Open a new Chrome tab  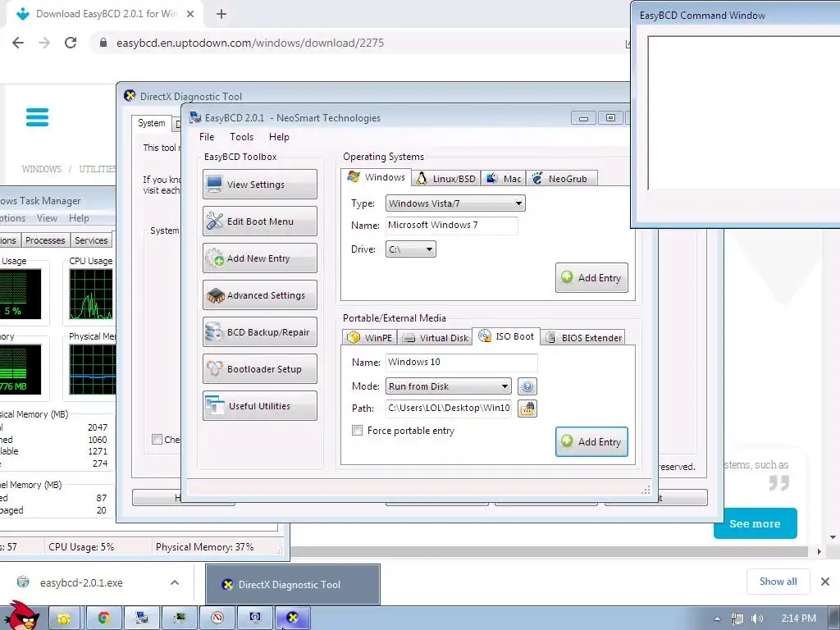pos(221,15)
